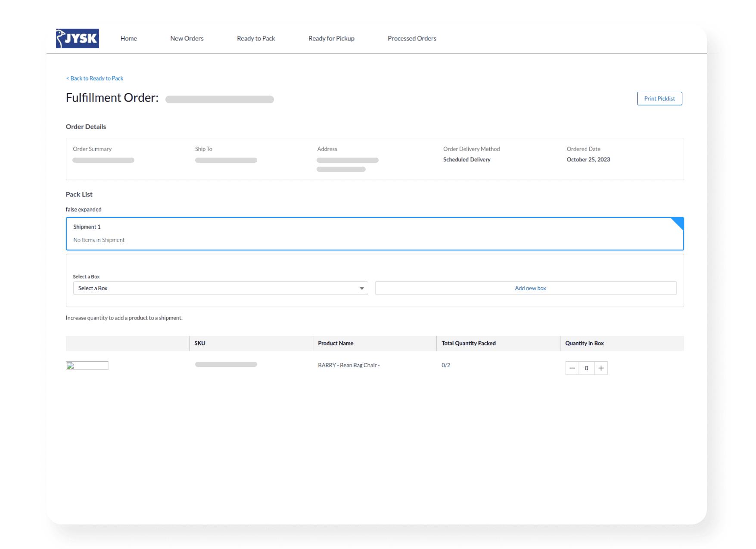Open the Select a Box dropdown
This screenshot has width=756, height=549.
pyautogui.click(x=221, y=288)
